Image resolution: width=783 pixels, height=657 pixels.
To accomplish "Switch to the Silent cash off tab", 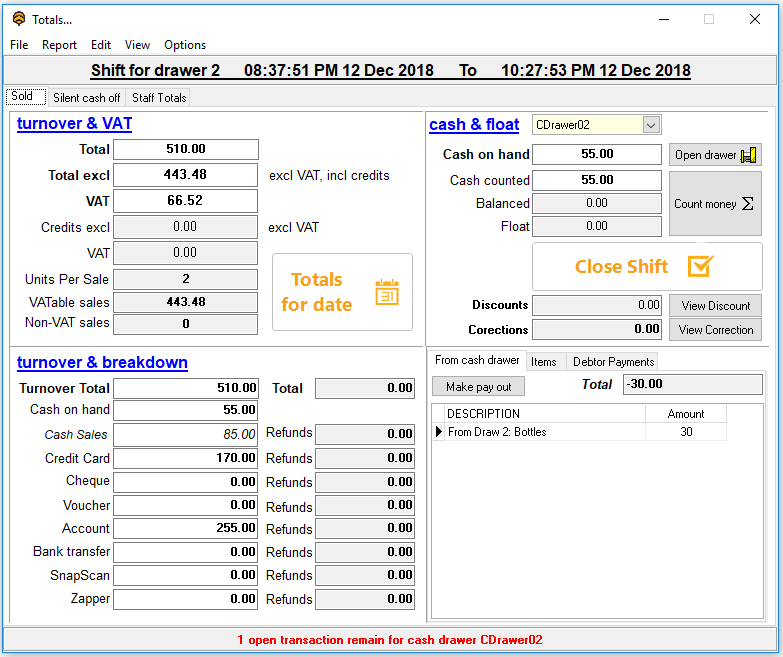I will click(87, 98).
